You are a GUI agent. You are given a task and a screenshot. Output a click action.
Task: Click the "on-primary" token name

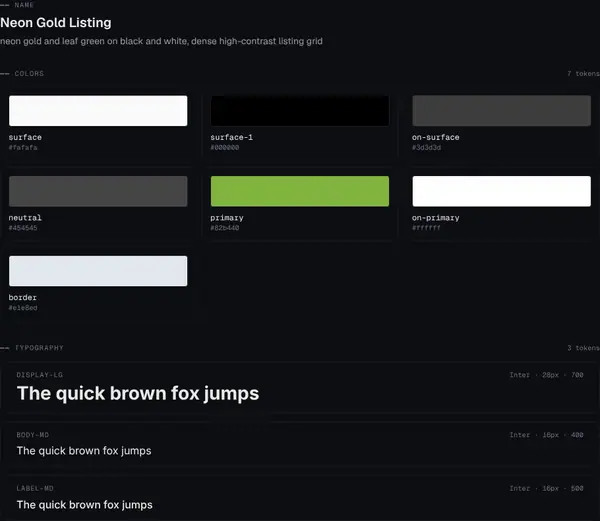point(435,218)
